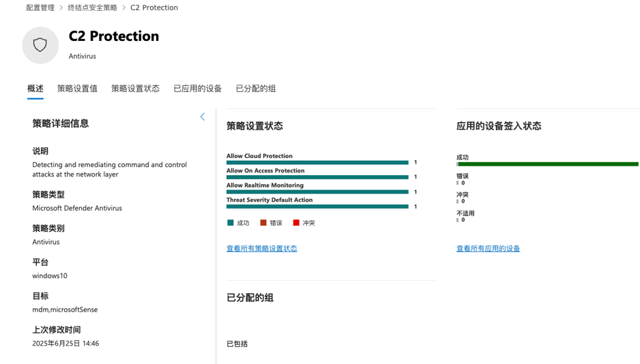Click the bright red 冲突 legend swatch

296,223
